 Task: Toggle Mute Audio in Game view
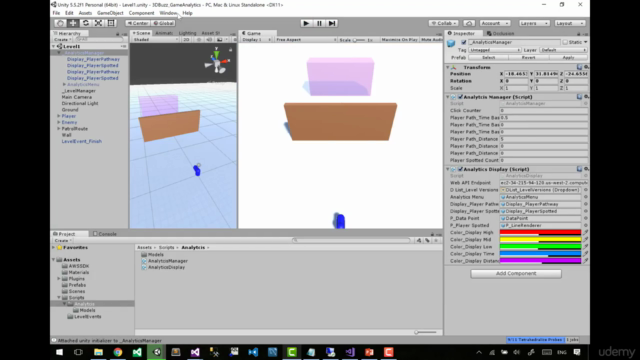[x=431, y=40]
